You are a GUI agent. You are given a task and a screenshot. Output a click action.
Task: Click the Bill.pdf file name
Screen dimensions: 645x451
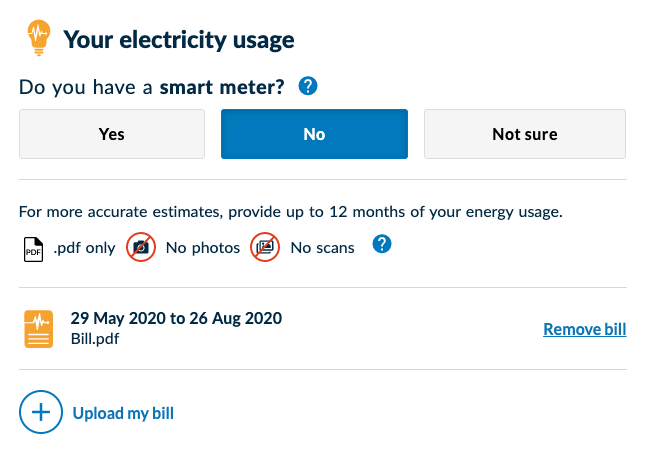pos(95,339)
